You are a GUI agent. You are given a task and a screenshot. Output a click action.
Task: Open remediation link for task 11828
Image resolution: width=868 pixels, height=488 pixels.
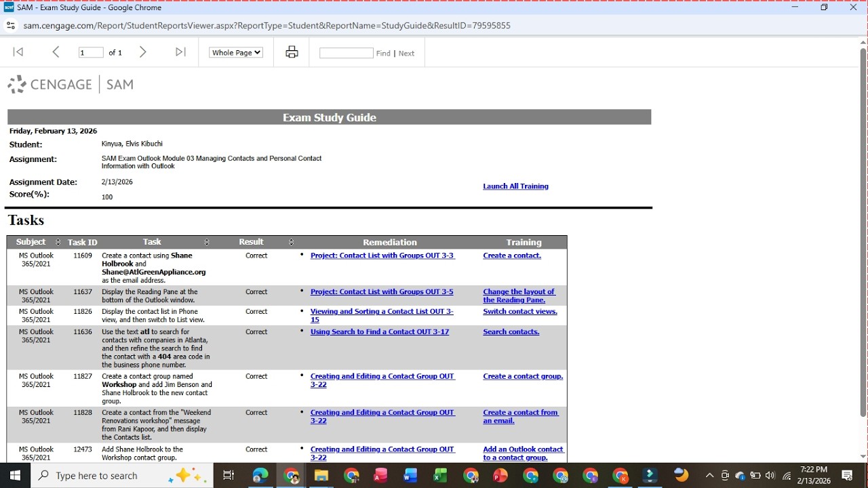[x=382, y=417]
